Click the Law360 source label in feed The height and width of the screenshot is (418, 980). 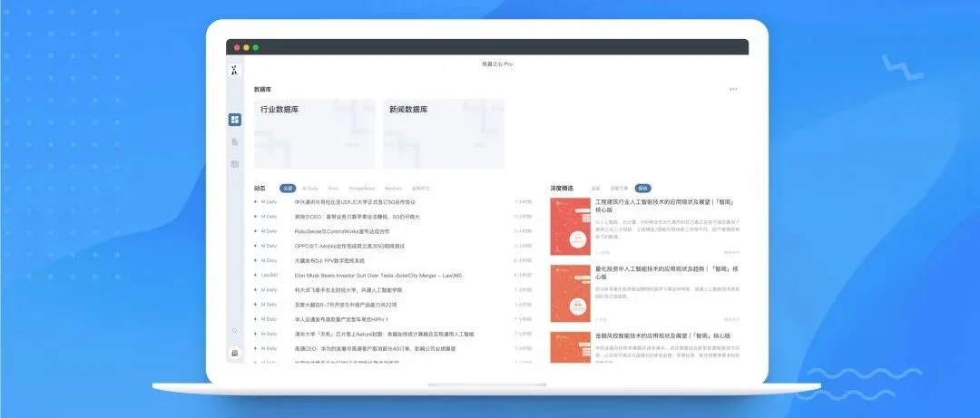pyautogui.click(x=269, y=276)
